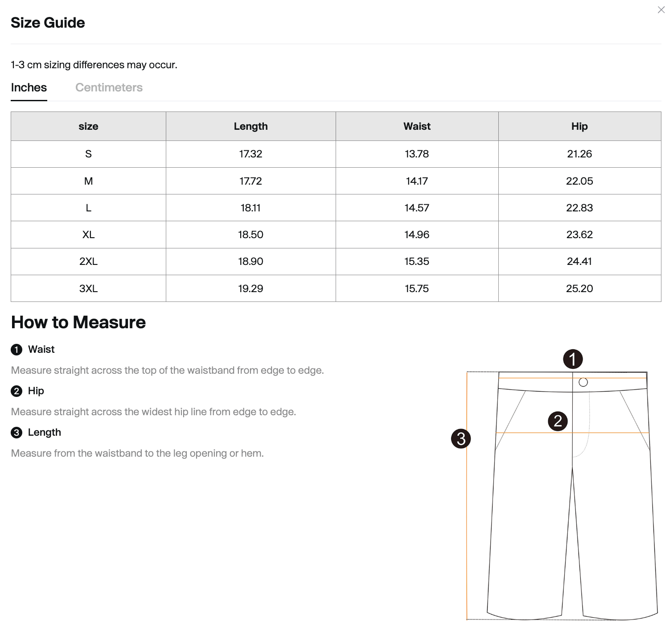Select the Inches tab

click(29, 87)
